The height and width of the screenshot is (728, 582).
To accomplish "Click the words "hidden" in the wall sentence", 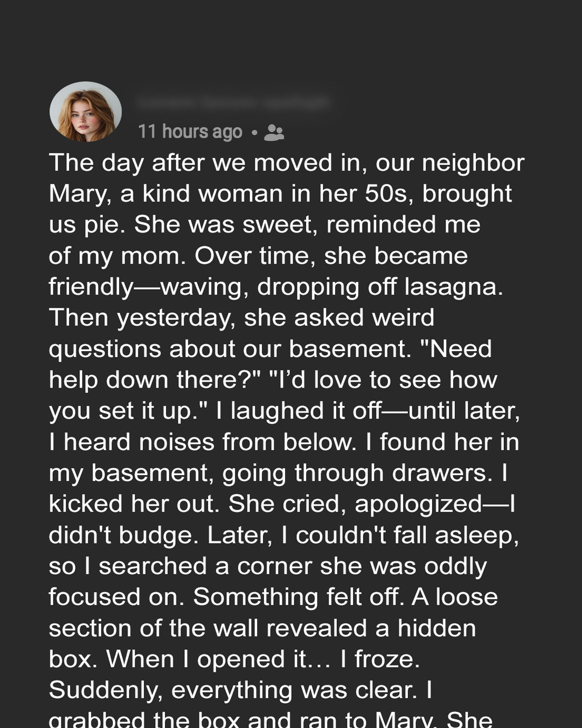I will coord(436,628).
